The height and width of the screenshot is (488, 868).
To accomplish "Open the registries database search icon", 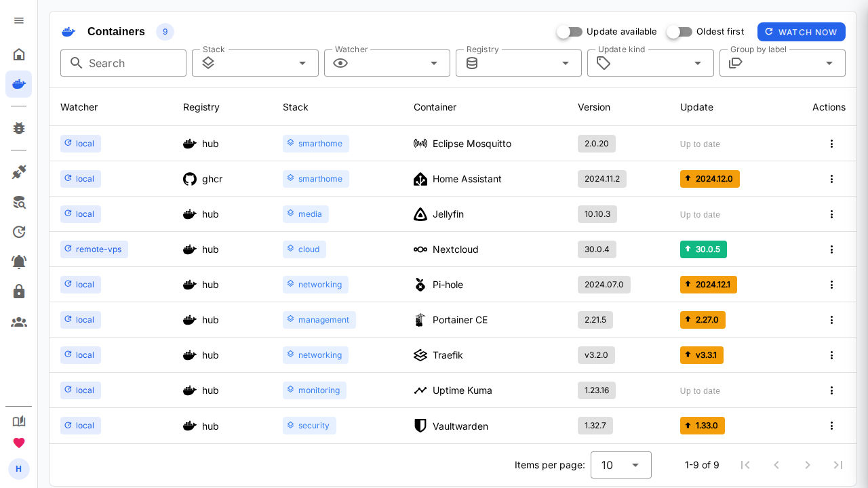I will tap(19, 202).
